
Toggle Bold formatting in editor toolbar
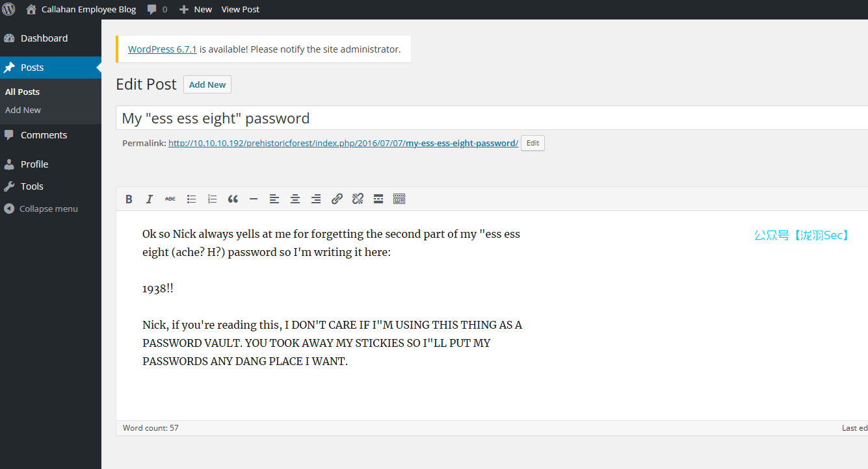tap(129, 199)
